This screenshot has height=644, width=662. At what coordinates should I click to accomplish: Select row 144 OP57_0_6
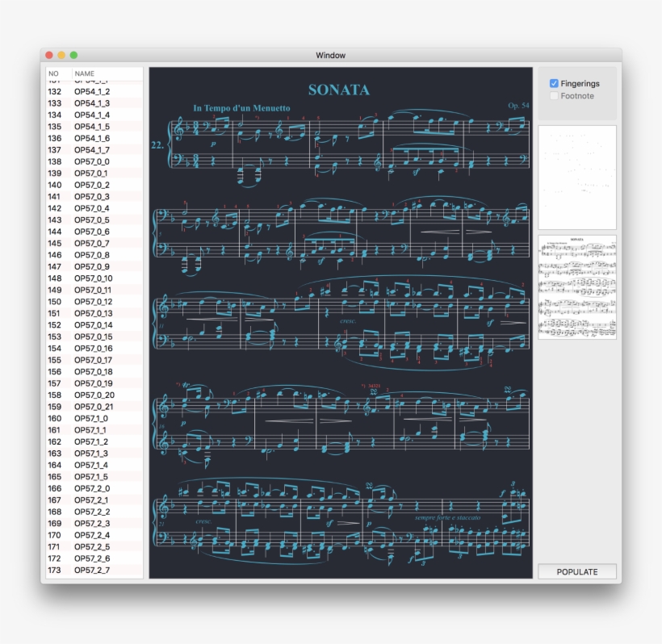coord(94,232)
